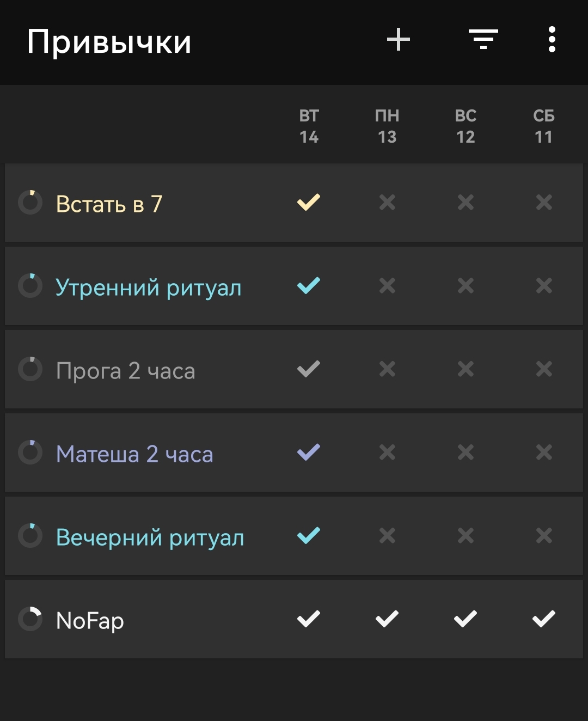
Task: Click progress ring beside Вечерний ритуал
Action: tap(30, 536)
